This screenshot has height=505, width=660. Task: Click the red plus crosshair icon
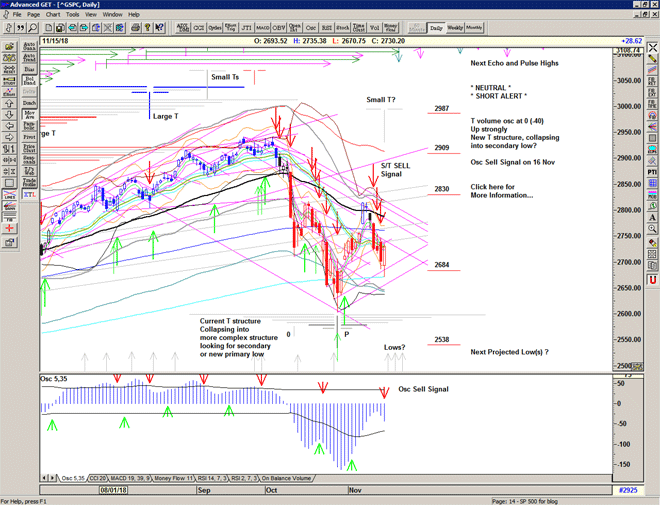(x=9, y=228)
